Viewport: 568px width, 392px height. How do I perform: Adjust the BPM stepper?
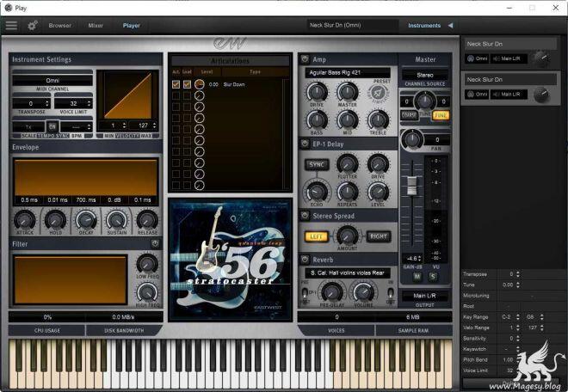coord(89,126)
